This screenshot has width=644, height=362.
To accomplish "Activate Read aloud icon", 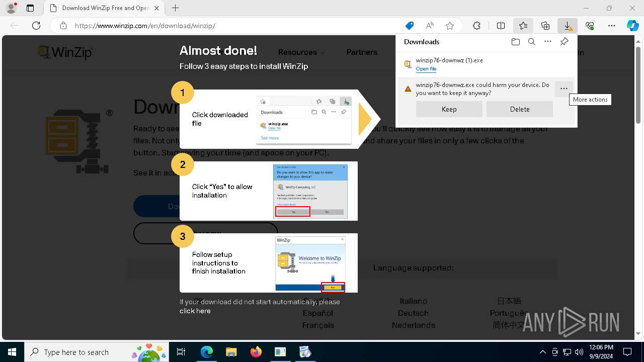I will 430,26.
